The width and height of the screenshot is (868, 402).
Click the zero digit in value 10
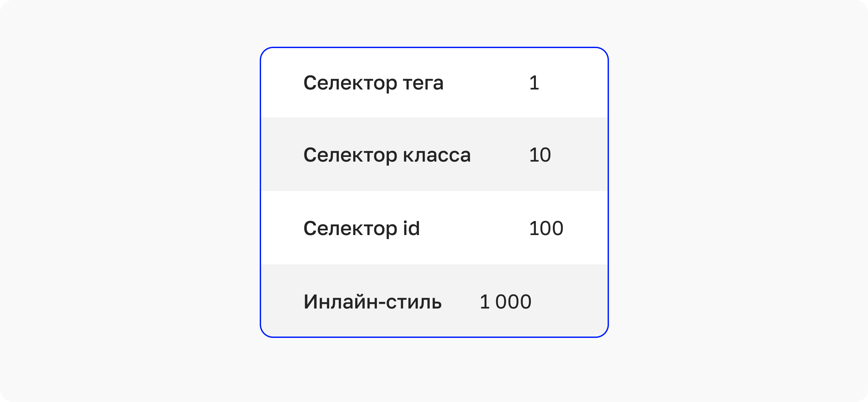pyautogui.click(x=546, y=155)
